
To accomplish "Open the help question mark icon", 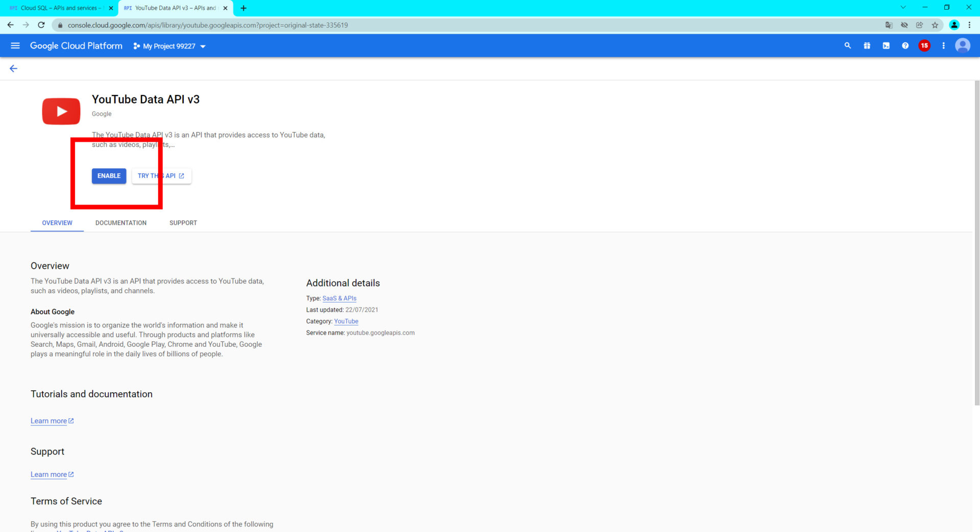I will coord(905,46).
